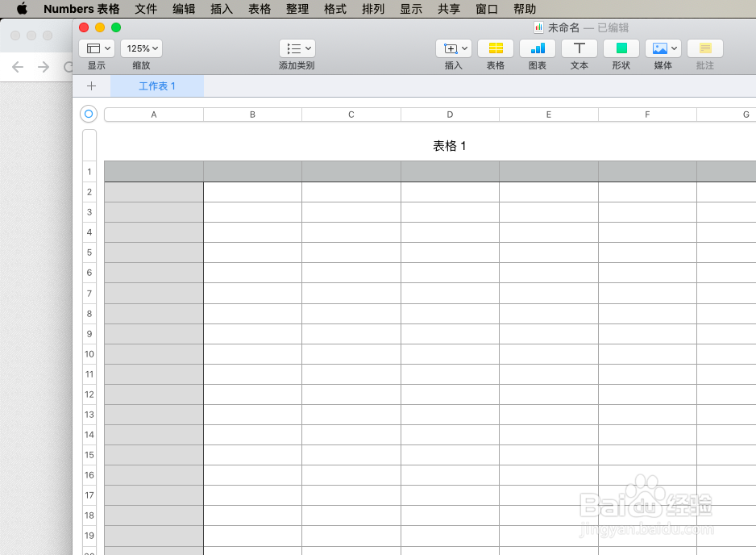
Task: Select column F header
Action: coord(647,115)
